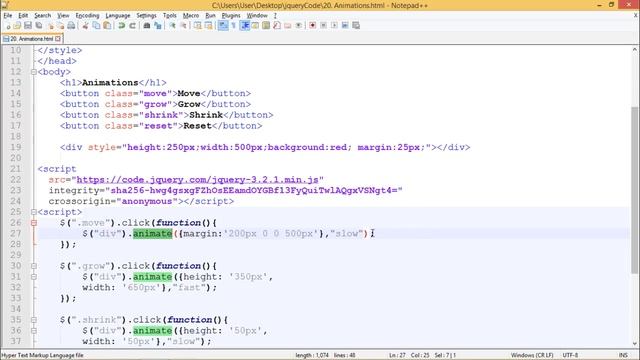The height and width of the screenshot is (360, 640).
Task: Click the Stop Recording macro icon
Action: pos(323,26)
